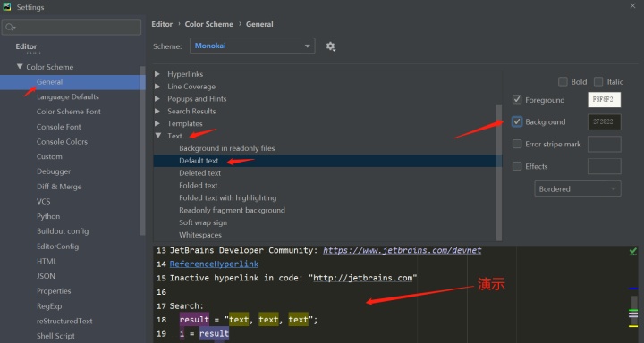Focus the settings search field
The width and height of the screenshot is (644, 343).
[x=72, y=28]
